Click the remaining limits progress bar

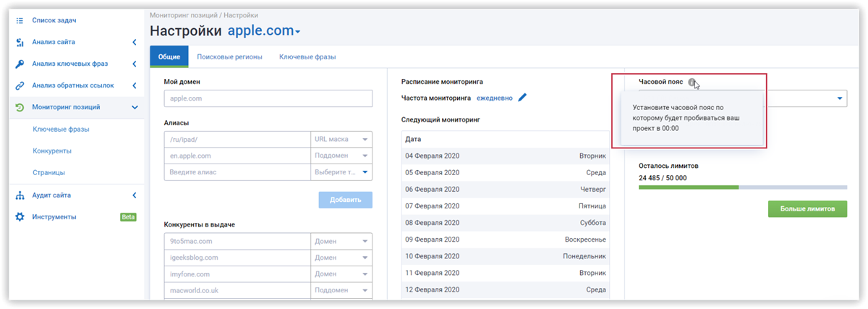(x=743, y=187)
